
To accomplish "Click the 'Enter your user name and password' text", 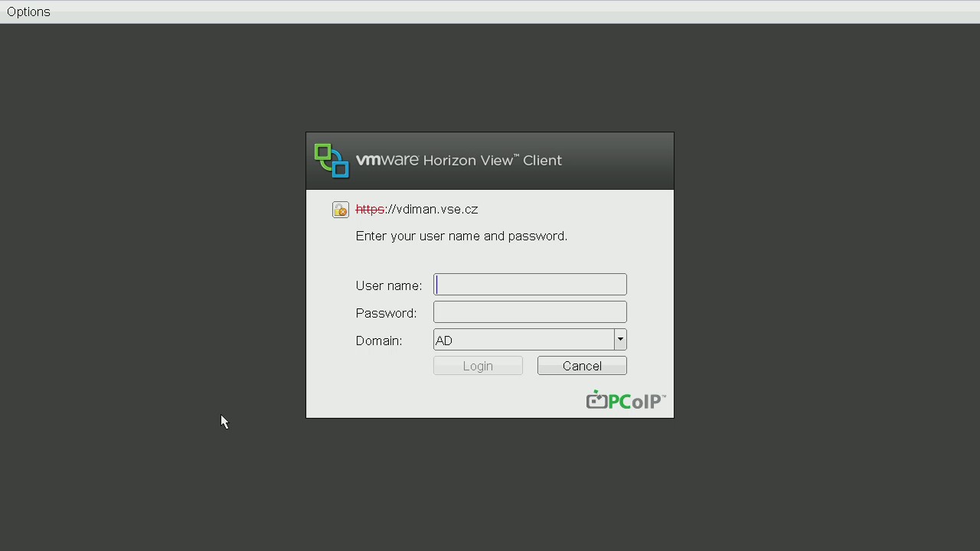I will [462, 236].
